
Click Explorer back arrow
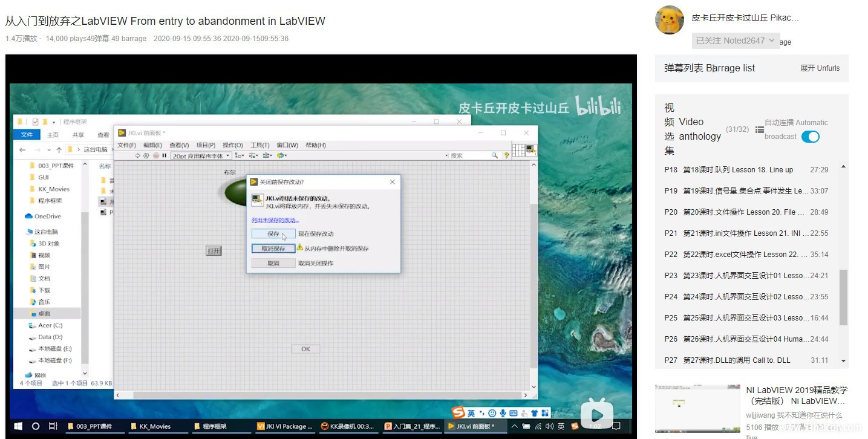pyautogui.click(x=22, y=149)
